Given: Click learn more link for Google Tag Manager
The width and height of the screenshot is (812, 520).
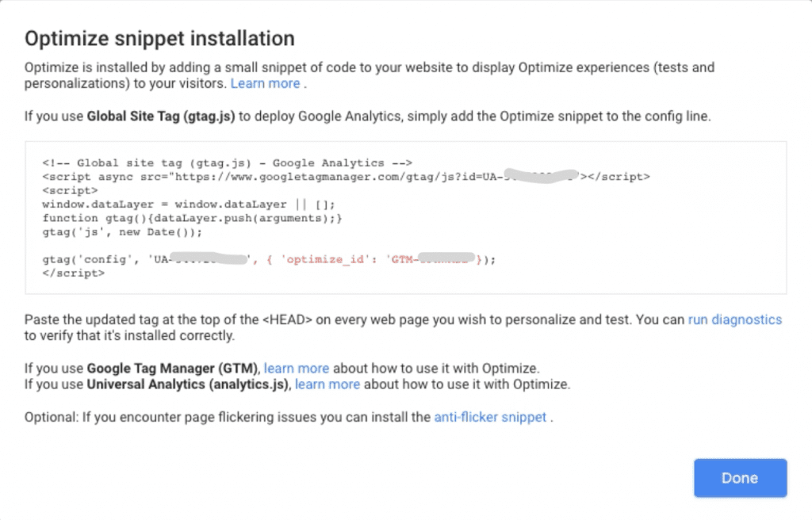Looking at the screenshot, I should coord(297,368).
